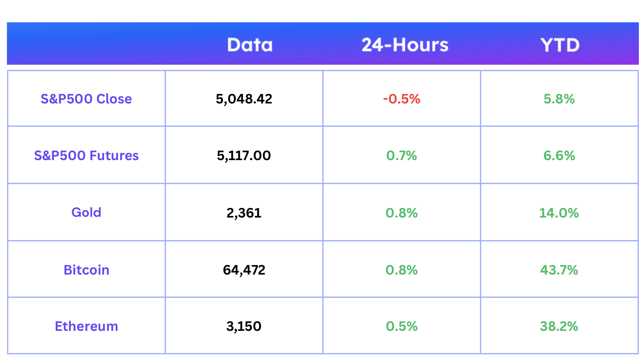Click the red -0.5% change value
The image size is (644, 359).
tap(402, 99)
